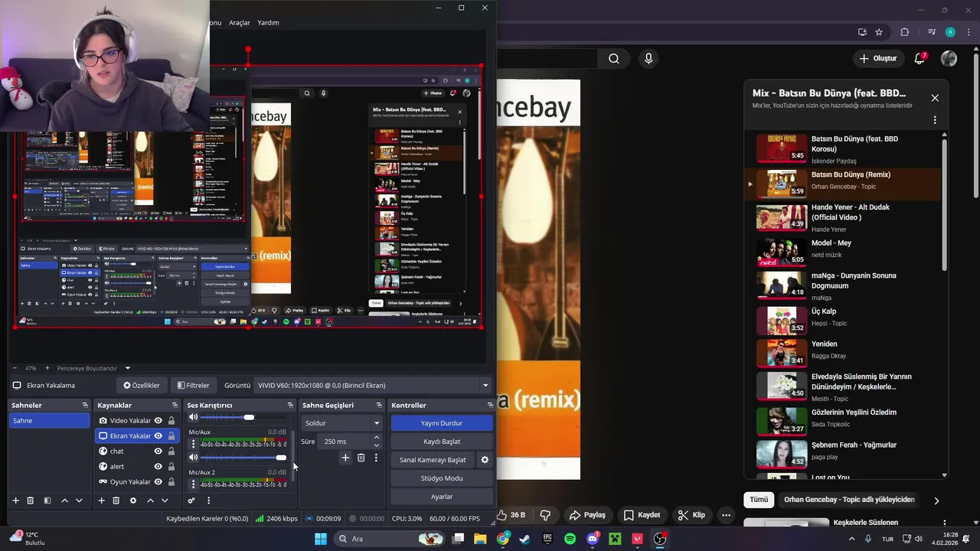The height and width of the screenshot is (551, 980).
Task: Open video more actions three dots
Action: 726,515
